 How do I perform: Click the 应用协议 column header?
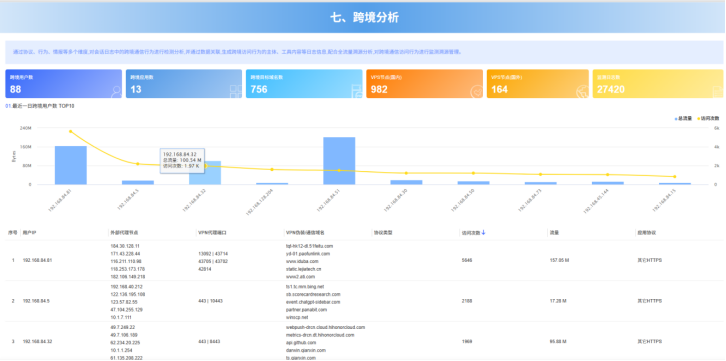coord(646,233)
